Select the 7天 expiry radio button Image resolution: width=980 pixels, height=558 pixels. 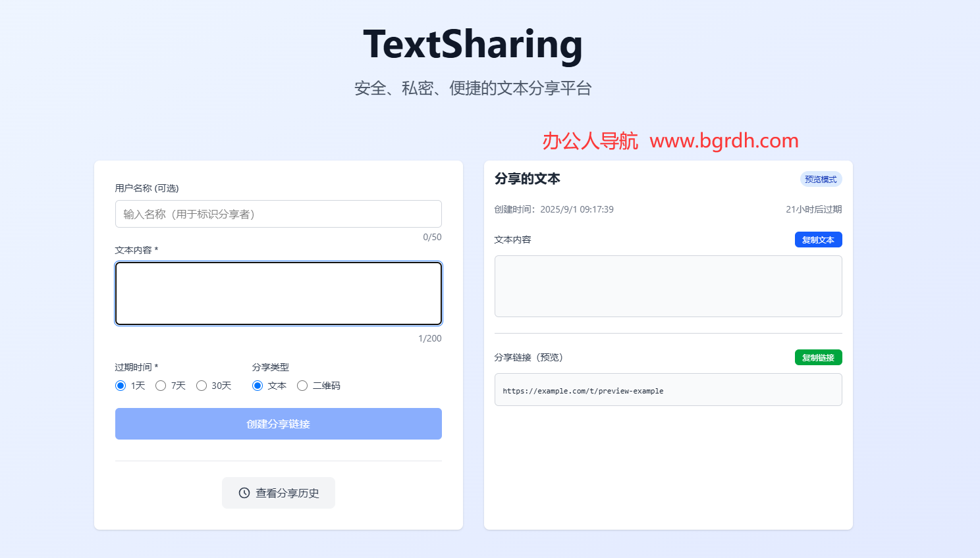tap(161, 386)
